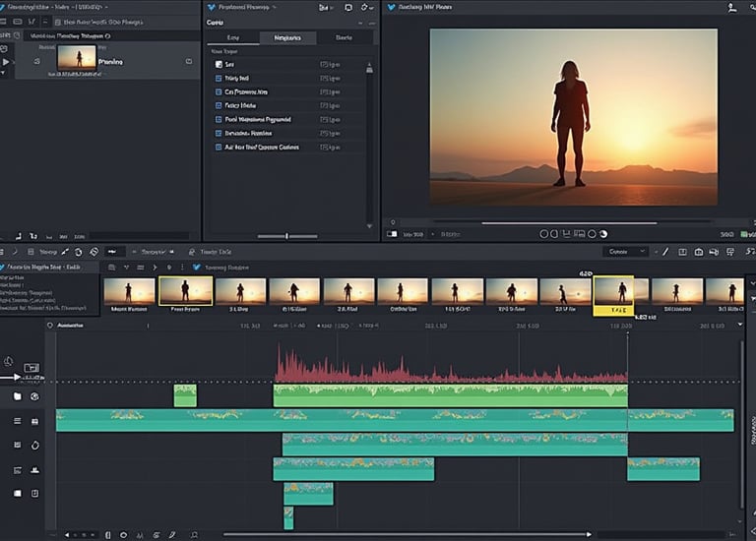Screen dimensions: 756x541
Task: Toggle the checkbox for the first list item
Action: click(x=219, y=64)
